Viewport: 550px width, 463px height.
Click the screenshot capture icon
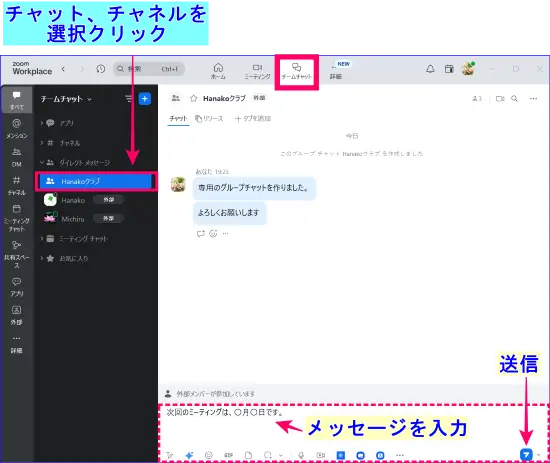coord(268,455)
